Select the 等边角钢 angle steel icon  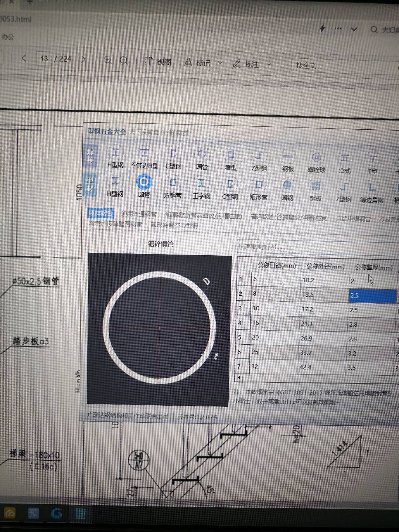[372, 194]
